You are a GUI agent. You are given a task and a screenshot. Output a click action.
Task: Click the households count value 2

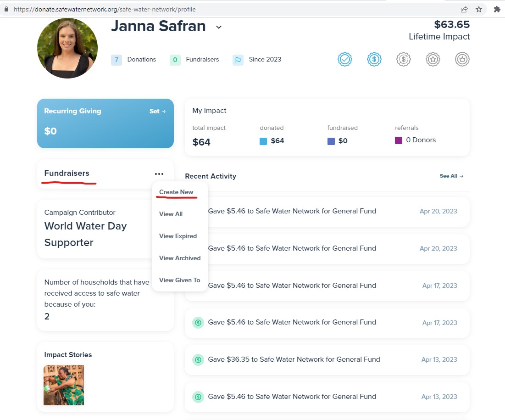(47, 316)
